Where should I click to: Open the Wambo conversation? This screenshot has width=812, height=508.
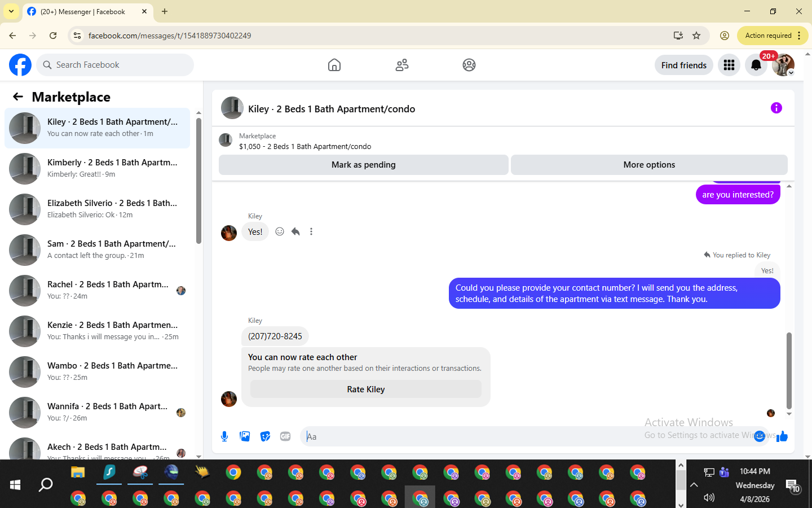coord(97,371)
